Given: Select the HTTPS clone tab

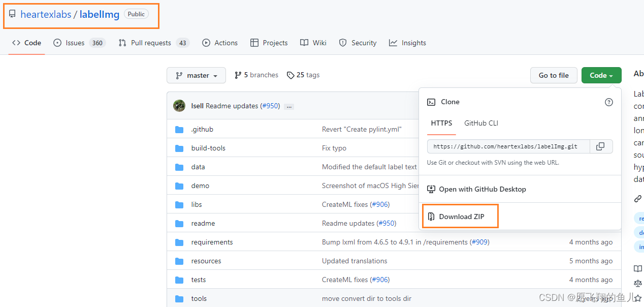Looking at the screenshot, I should (441, 123).
